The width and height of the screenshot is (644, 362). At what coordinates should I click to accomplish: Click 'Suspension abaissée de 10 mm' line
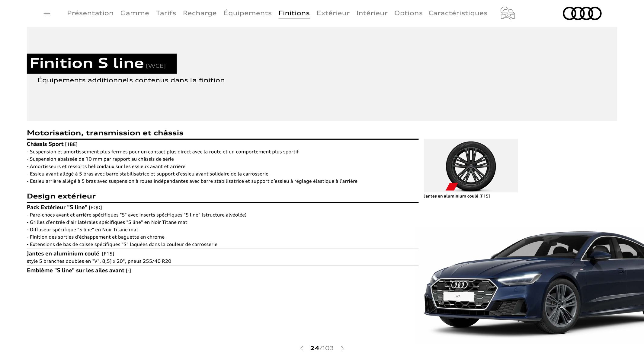(100, 159)
